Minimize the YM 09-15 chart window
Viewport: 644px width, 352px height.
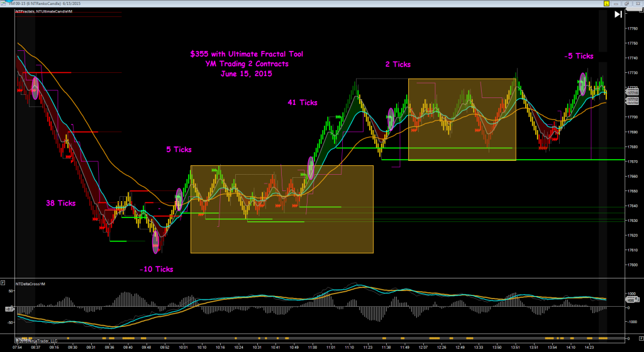click(x=616, y=3)
